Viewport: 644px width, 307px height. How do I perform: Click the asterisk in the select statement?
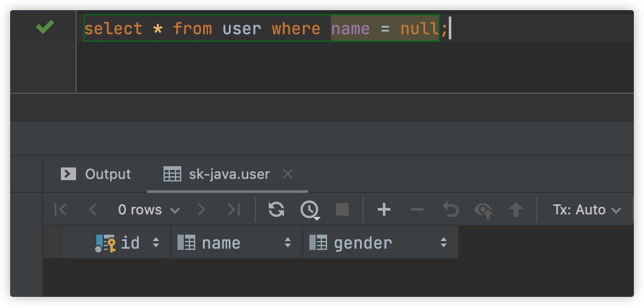coord(158,29)
